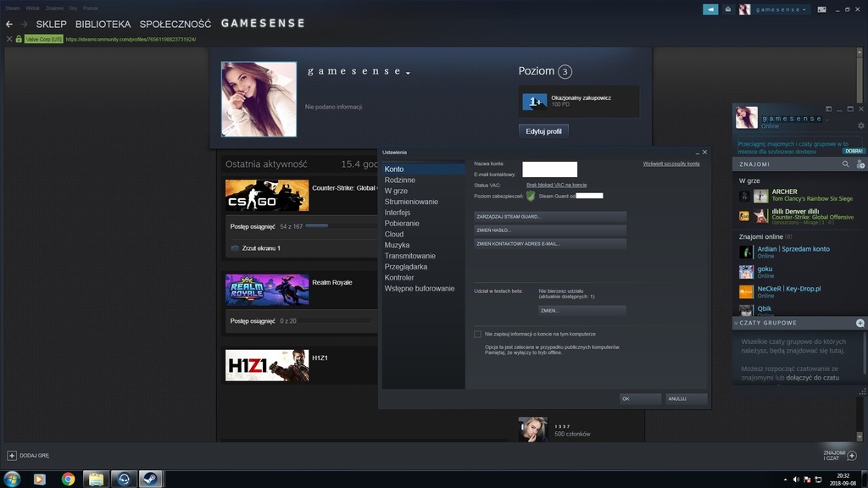Select the Pobieranie settings category

[424, 224]
